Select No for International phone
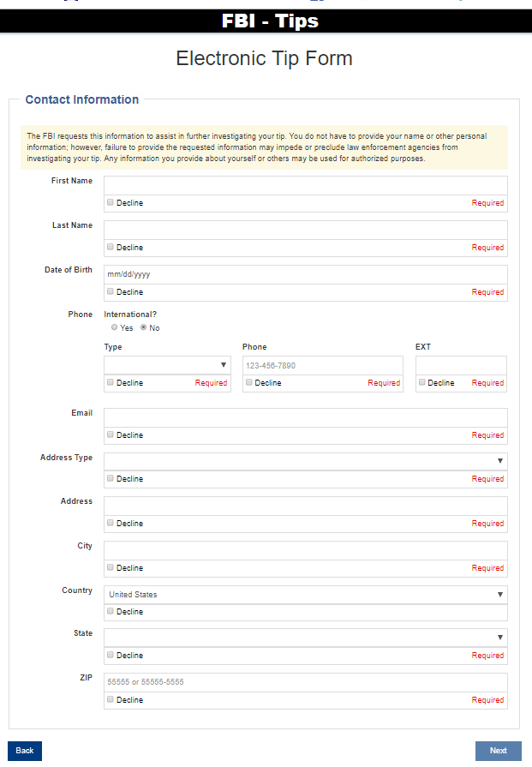Image resolution: width=532 pixels, height=767 pixels. 144,327
